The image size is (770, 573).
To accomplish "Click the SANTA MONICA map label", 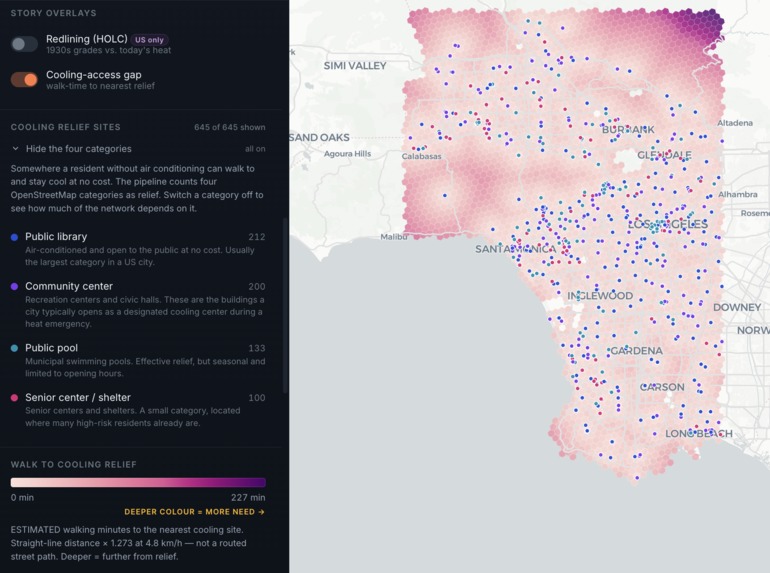I will [x=516, y=249].
